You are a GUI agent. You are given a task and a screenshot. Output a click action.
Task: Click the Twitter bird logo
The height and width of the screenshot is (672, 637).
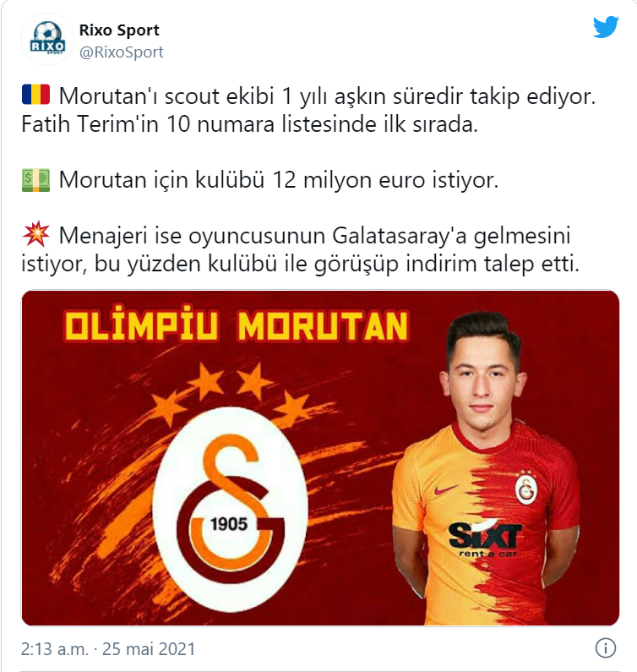click(606, 27)
